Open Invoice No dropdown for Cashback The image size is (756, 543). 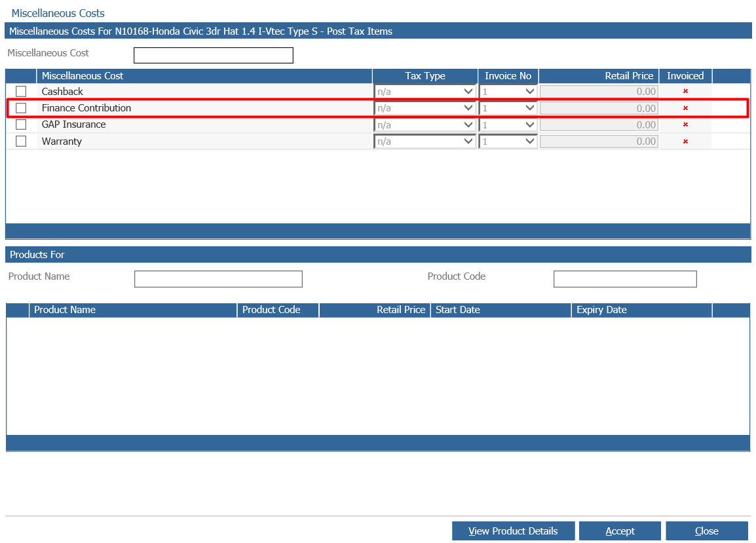(508, 92)
